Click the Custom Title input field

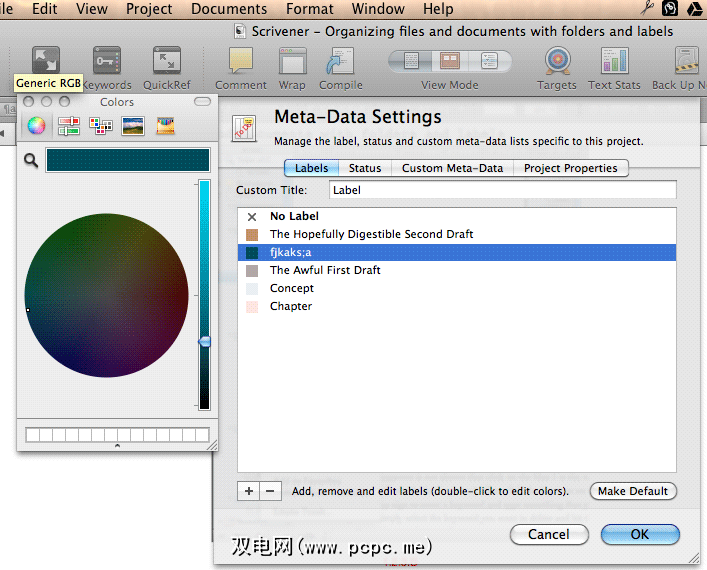[x=503, y=190]
